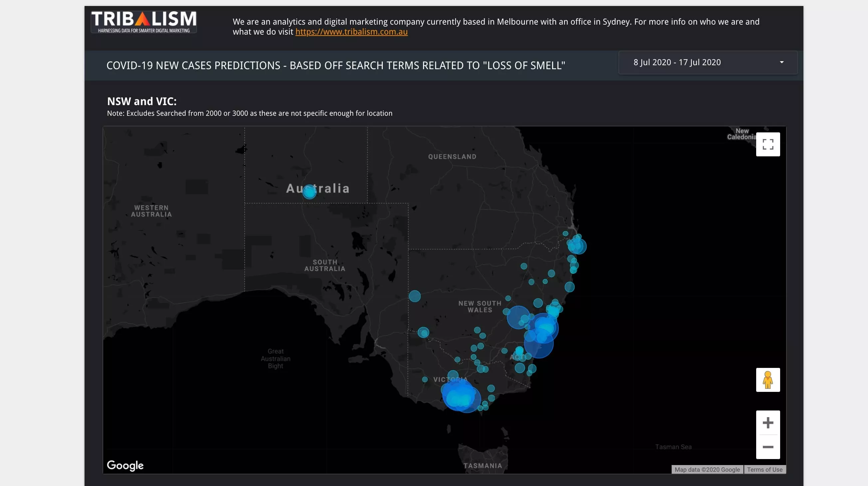This screenshot has height=486, width=868.
Task: Open the map Terms of Use link
Action: click(764, 469)
